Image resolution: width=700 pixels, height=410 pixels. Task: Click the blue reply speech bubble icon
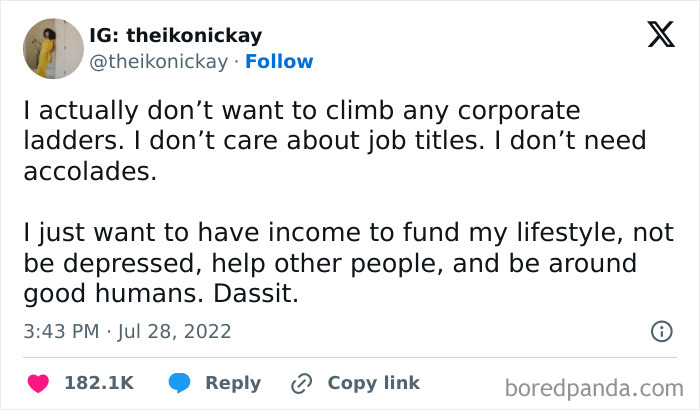[179, 383]
